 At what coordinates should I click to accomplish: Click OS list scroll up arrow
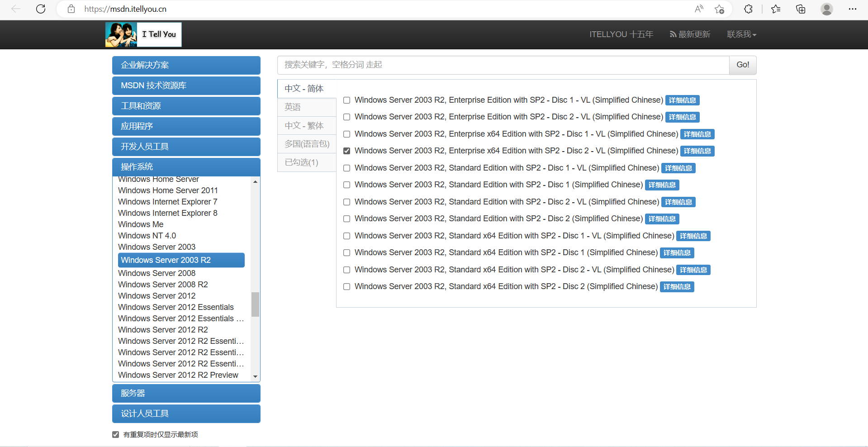click(256, 181)
